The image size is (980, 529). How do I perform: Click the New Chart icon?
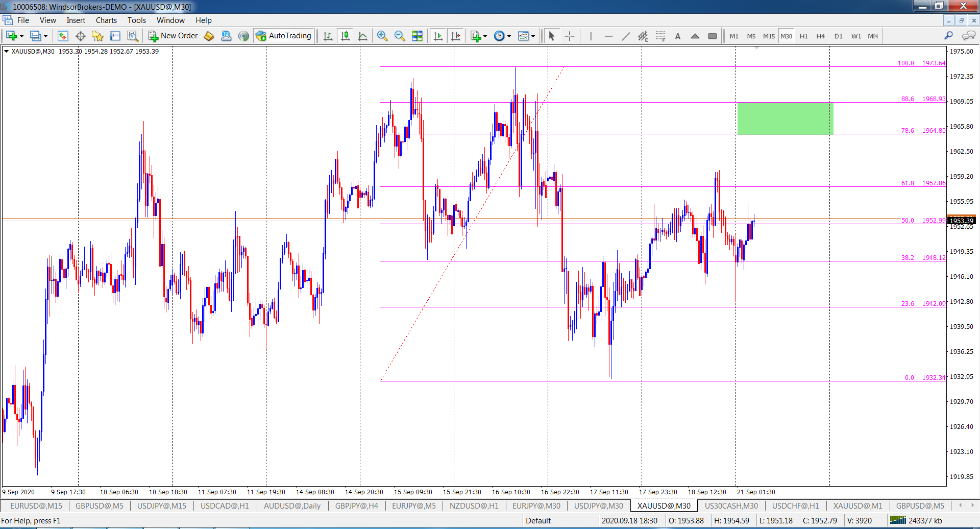11,36
